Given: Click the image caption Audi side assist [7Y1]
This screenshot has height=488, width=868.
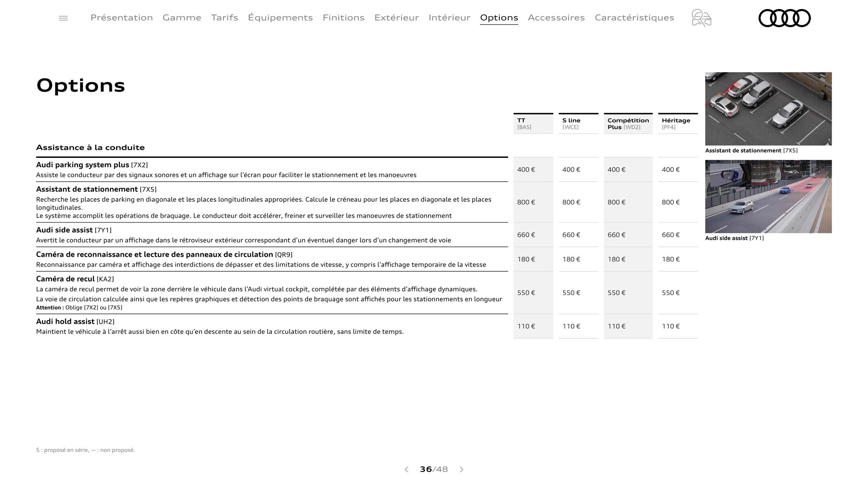Looking at the screenshot, I should point(735,238).
